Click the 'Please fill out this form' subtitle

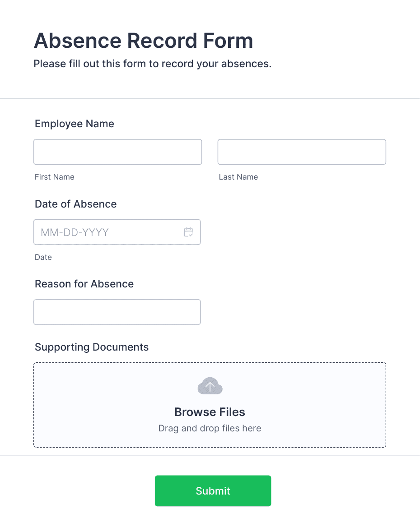(153, 64)
